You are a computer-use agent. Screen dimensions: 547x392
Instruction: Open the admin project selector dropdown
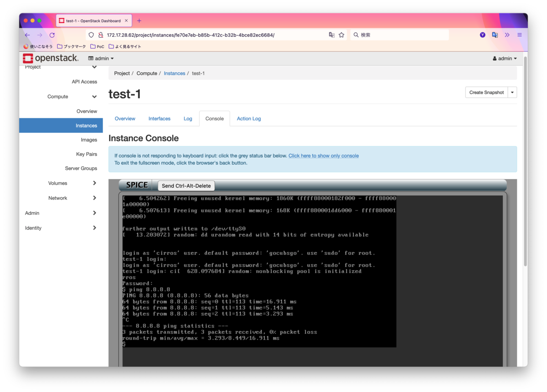point(101,58)
